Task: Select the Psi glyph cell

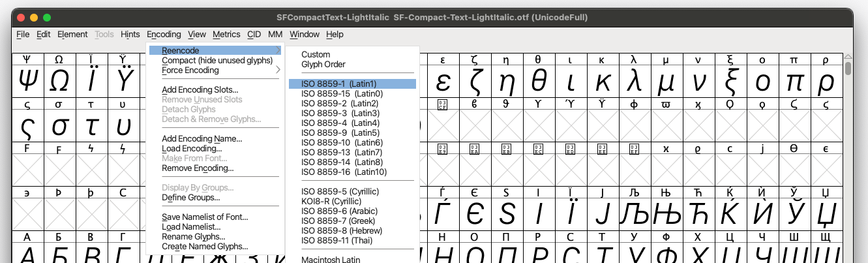Action: click(x=28, y=82)
